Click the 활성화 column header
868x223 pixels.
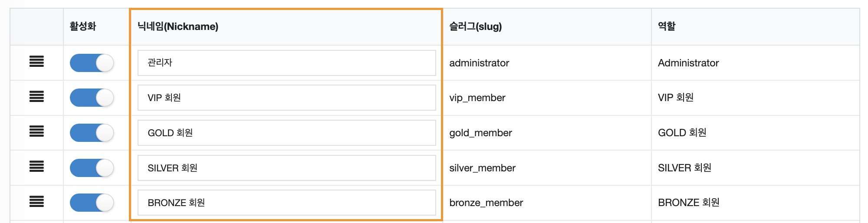coord(82,26)
